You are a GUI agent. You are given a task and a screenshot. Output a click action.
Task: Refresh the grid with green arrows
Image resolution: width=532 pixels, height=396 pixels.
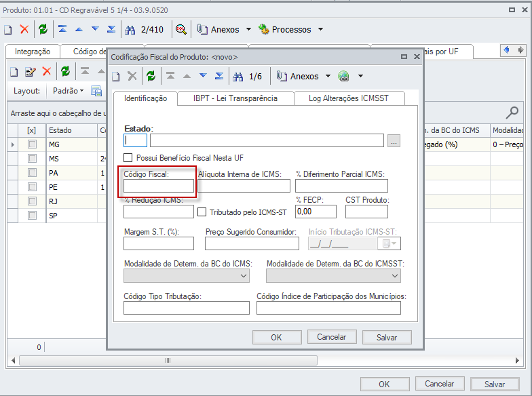tap(65, 72)
